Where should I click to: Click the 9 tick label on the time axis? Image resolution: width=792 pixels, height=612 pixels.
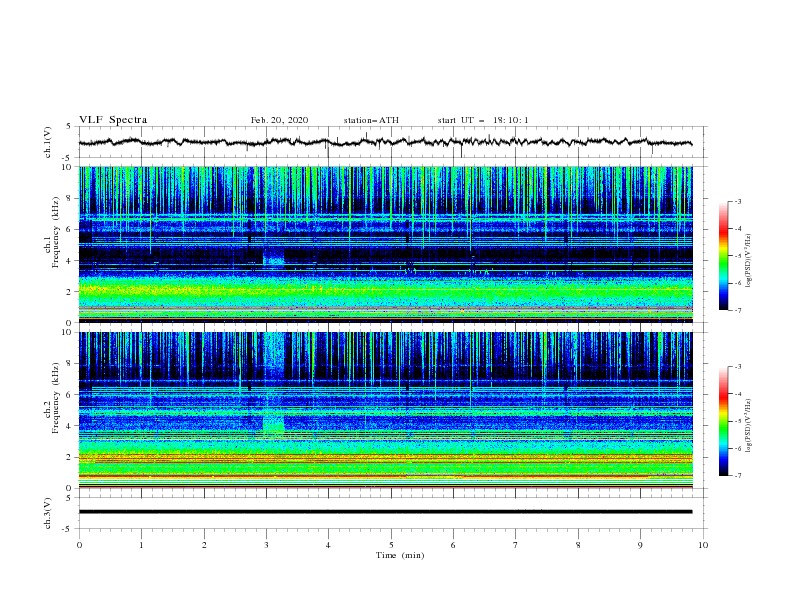tap(640, 545)
